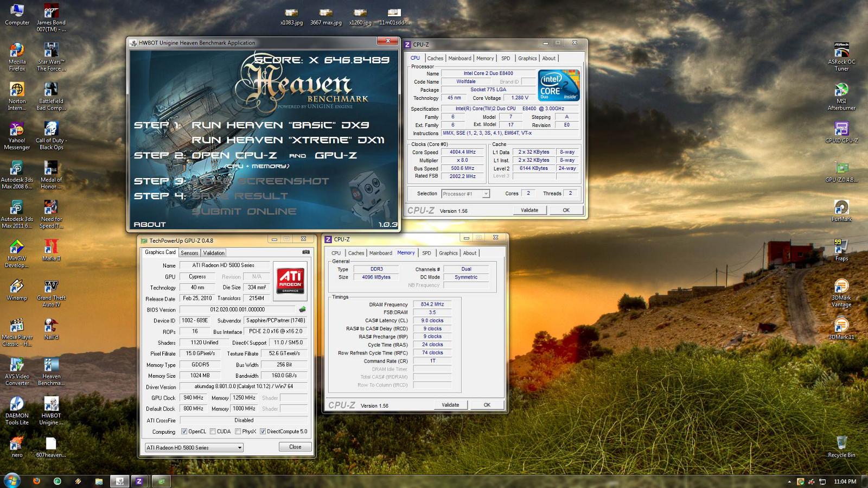Open the Computer desktop icon
Screen dimensions: 868x488
[x=17, y=15]
